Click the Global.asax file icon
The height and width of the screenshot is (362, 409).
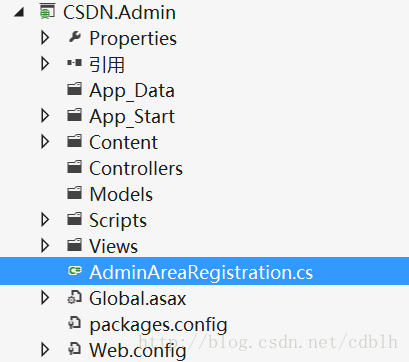click(x=74, y=297)
